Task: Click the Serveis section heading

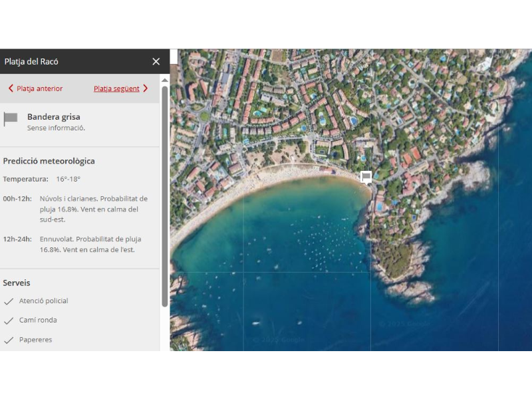Action: pyautogui.click(x=17, y=283)
